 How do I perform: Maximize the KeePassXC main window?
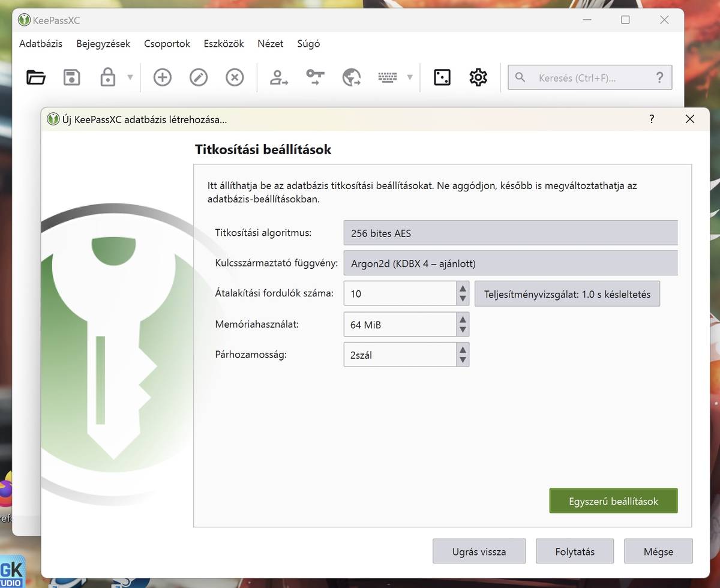(625, 20)
